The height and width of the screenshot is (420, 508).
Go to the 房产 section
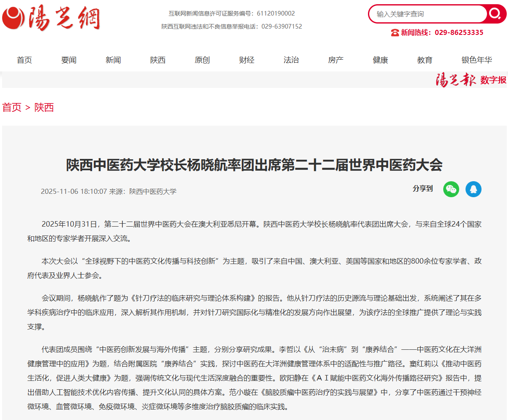(x=336, y=60)
